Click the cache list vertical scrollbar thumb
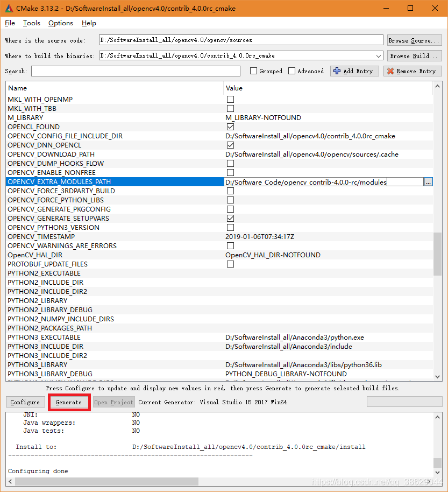This screenshot has height=492, width=448. 437,254
